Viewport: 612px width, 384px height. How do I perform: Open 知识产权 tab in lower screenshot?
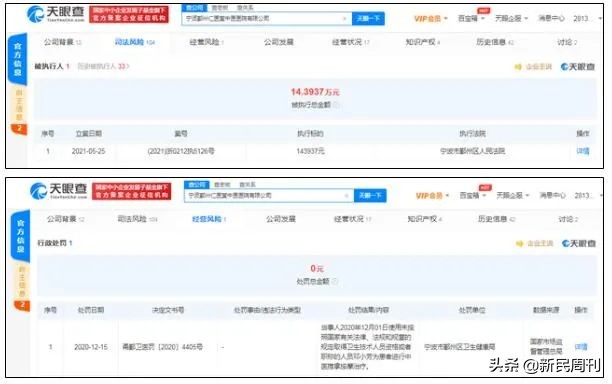[425, 219]
